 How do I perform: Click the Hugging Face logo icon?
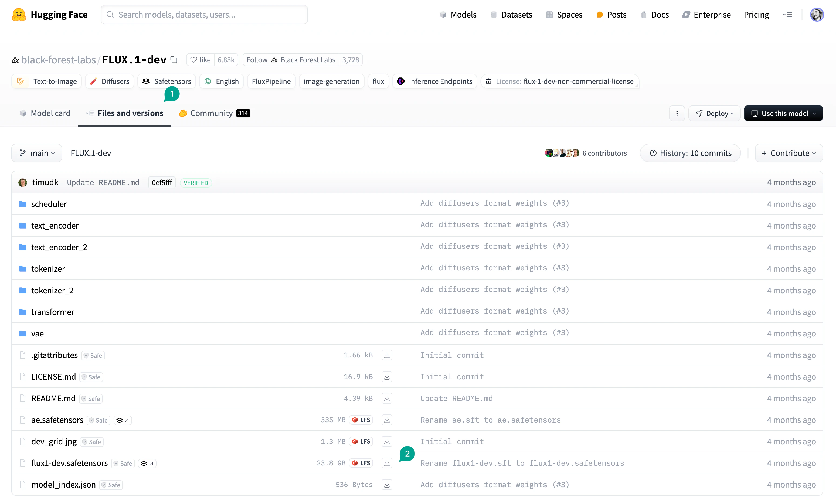[19, 15]
